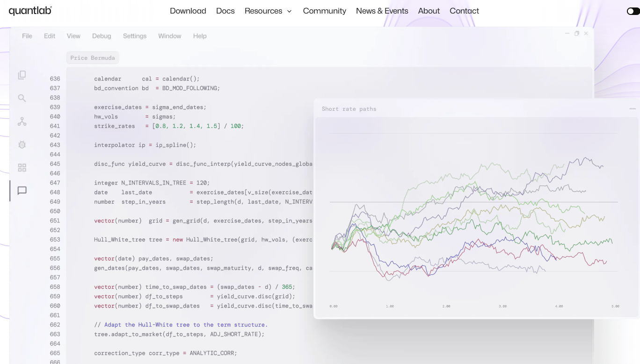
Task: Expand the Resources dropdown
Action: pos(268,11)
